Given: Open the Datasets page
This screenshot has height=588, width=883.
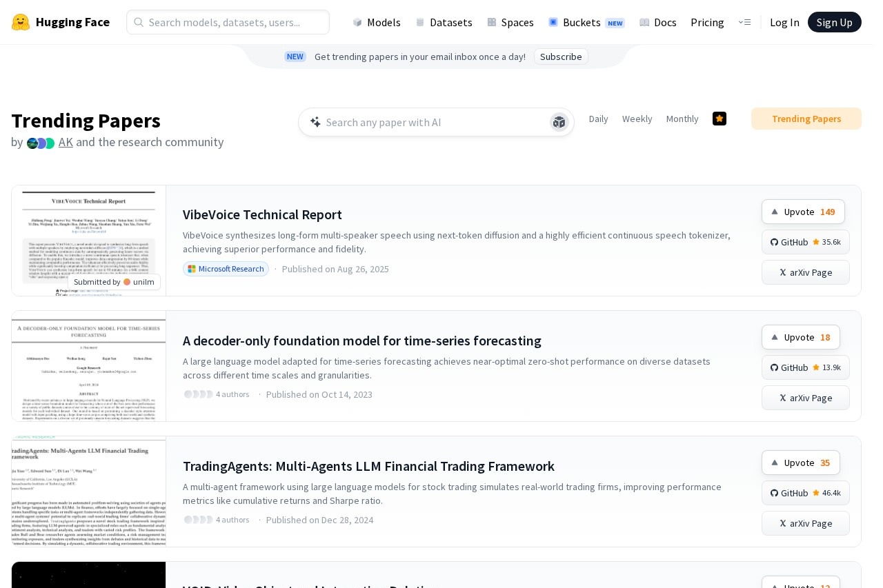Looking at the screenshot, I should click(444, 22).
